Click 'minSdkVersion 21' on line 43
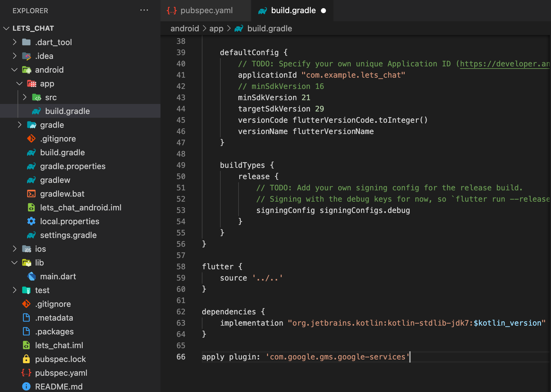Viewport: 551px width, 392px height. coord(274,98)
